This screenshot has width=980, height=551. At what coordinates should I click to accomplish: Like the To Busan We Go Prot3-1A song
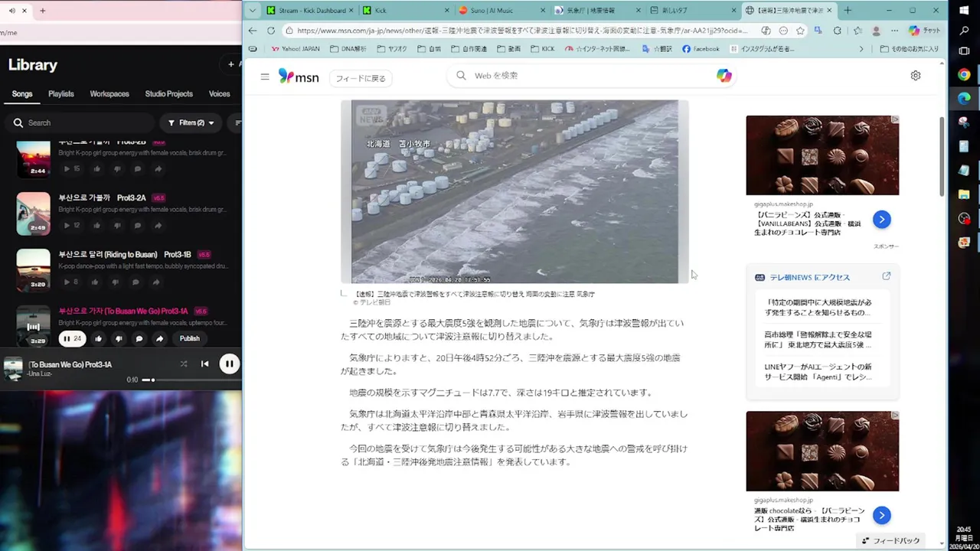pyautogui.click(x=99, y=338)
